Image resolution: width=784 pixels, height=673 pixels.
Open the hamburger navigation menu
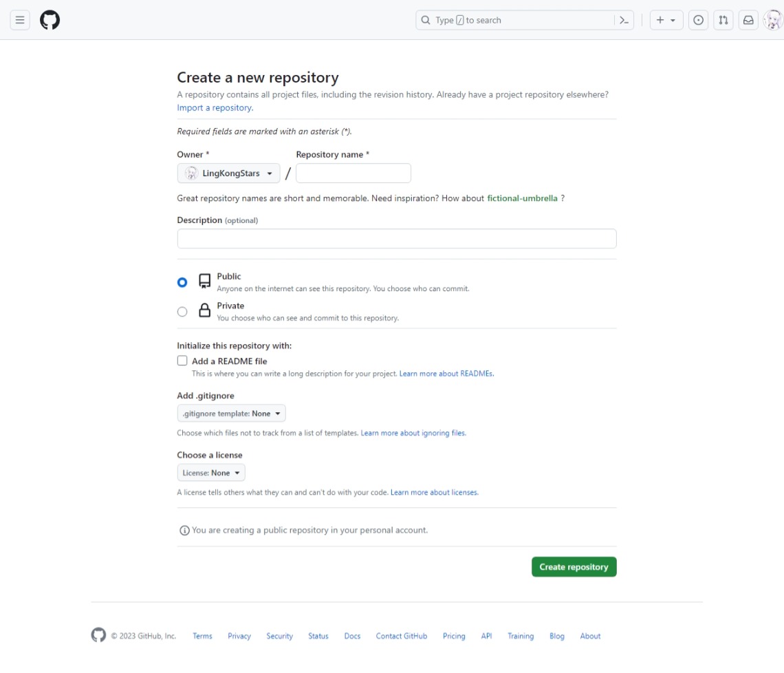point(20,20)
